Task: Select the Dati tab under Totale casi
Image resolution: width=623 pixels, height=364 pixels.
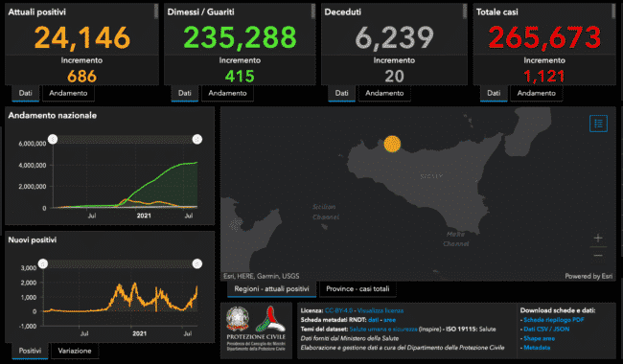Action: point(494,93)
